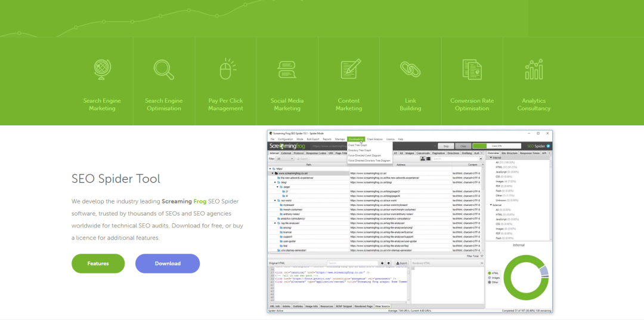Collapse the www.screamingfrog.co.uk/ tree node
The width and height of the screenshot is (644, 320).
(x=273, y=174)
